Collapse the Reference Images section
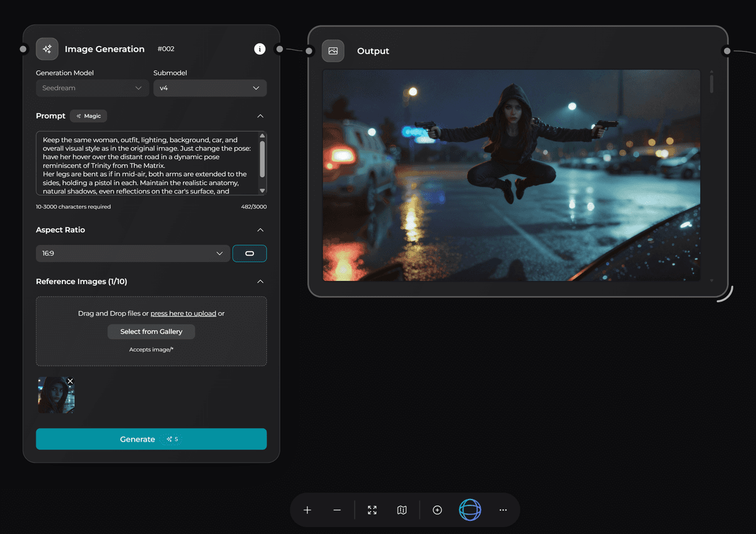 (x=260, y=281)
